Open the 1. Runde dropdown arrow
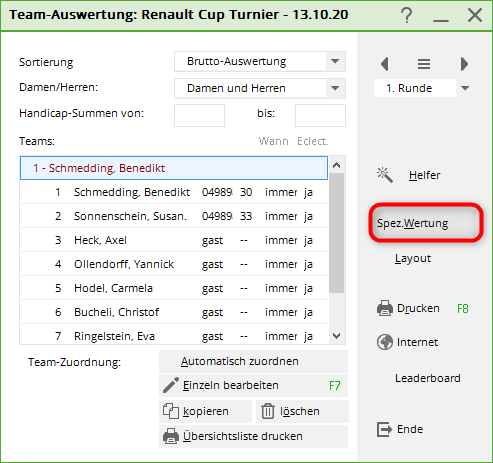The image size is (493, 463). tap(465, 88)
